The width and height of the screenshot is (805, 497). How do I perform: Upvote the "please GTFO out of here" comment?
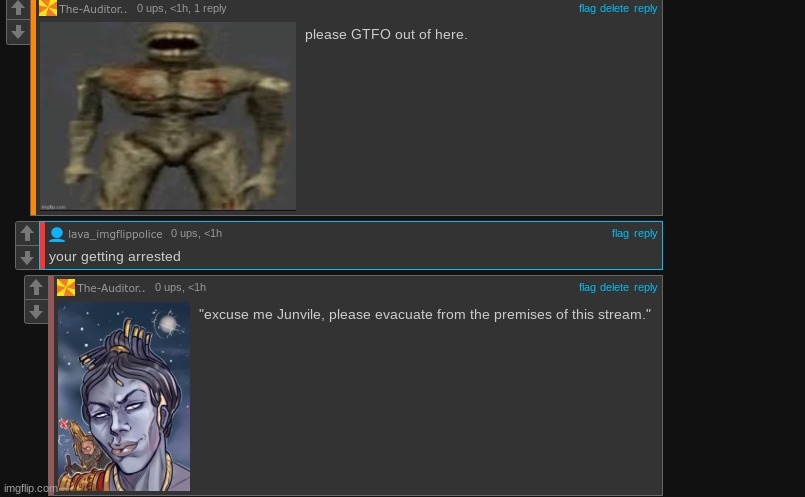pyautogui.click(x=18, y=9)
